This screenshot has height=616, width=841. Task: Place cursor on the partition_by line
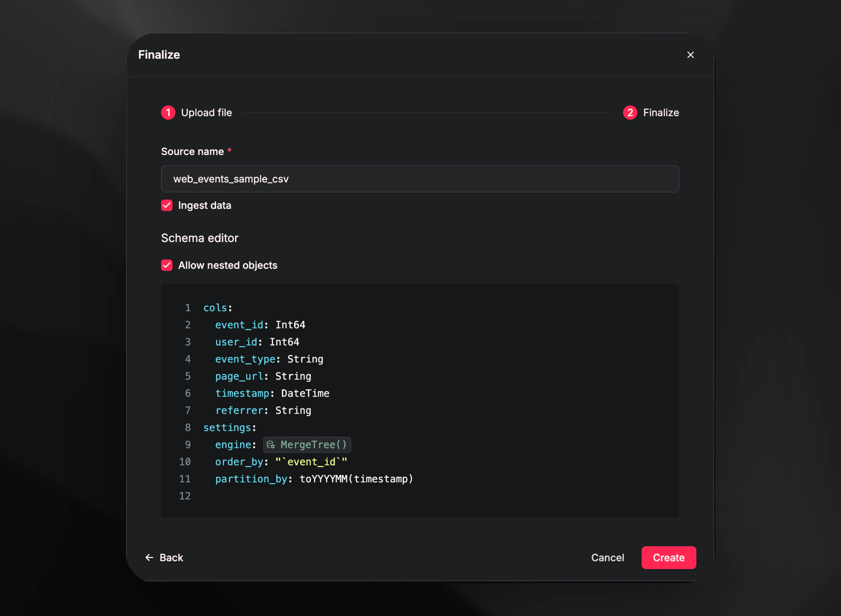coord(314,479)
